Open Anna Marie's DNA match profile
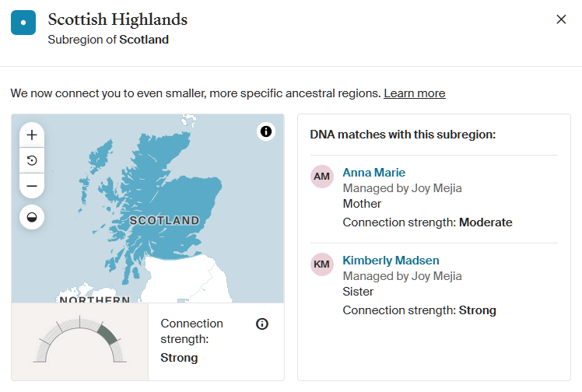 [x=373, y=173]
